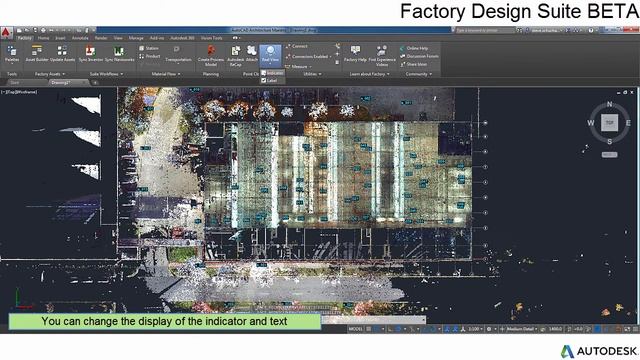Switch to the Autodesk 360 ribbon tab
The image size is (640, 360).
(182, 38)
